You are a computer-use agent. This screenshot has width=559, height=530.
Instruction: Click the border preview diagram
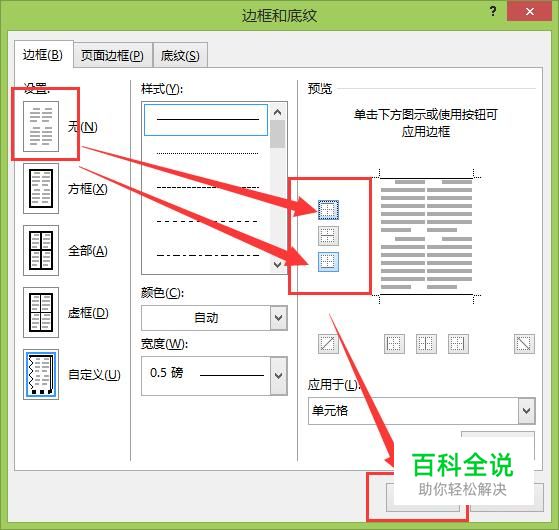(x=426, y=236)
